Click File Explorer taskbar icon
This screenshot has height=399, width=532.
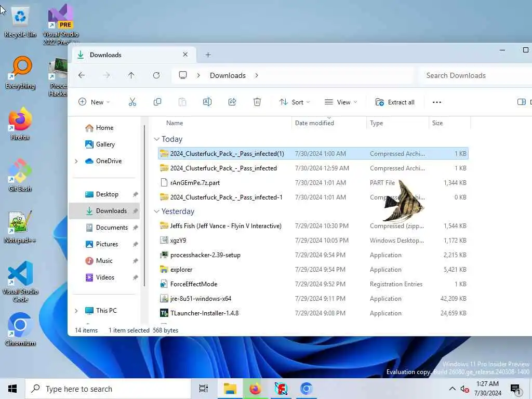coord(230,389)
